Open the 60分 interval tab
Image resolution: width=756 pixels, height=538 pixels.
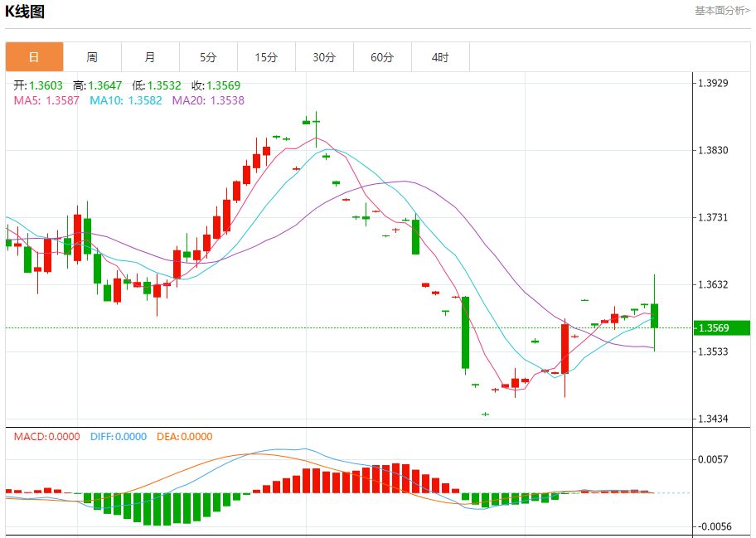(382, 57)
